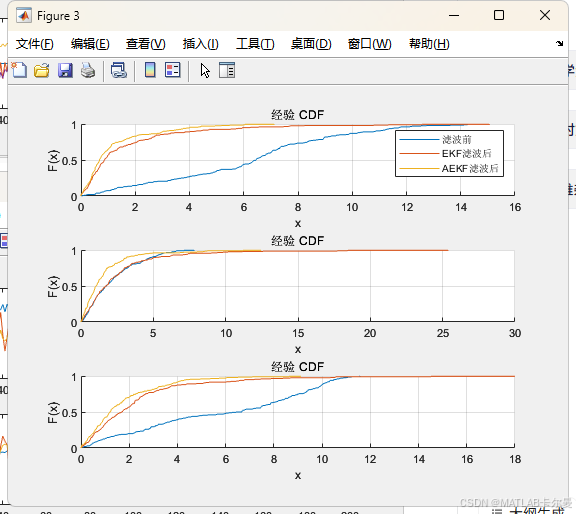Viewport: 576px width, 514px height.
Task: Open the 工具(T) menu
Action: pos(255,44)
